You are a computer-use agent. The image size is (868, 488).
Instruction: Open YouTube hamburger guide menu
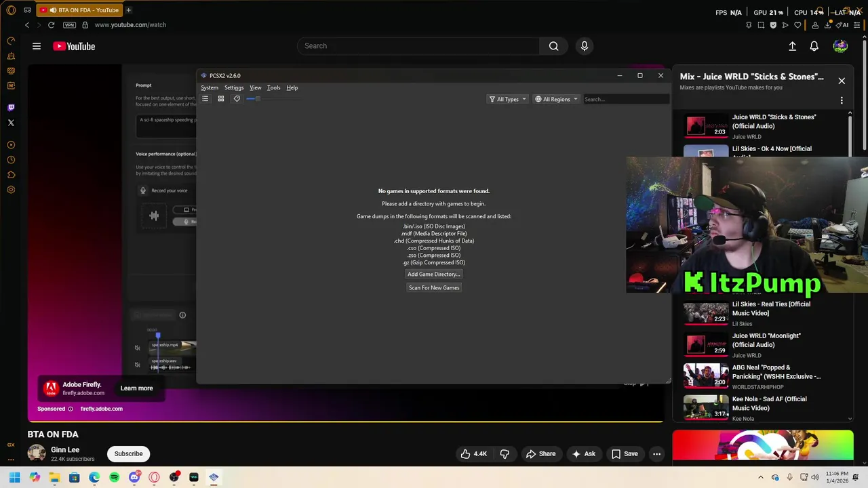tap(37, 46)
